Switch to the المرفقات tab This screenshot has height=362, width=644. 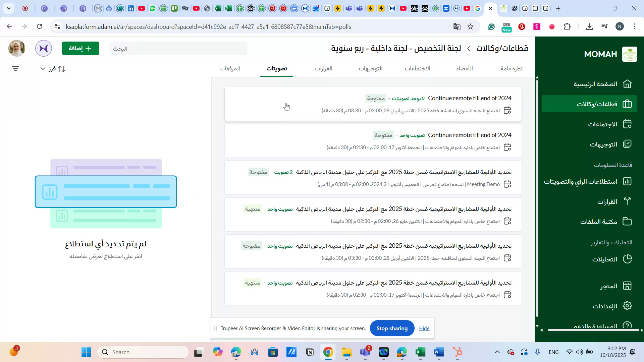tap(230, 68)
